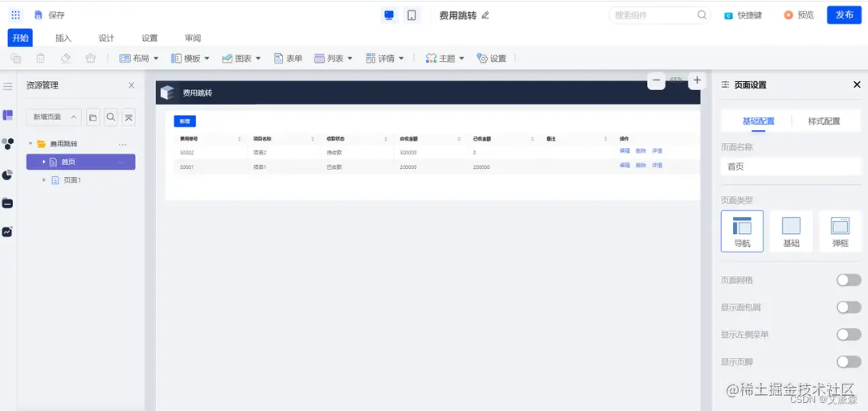Click the 预览 preview button
Image resolution: width=868 pixels, height=411 pixels.
point(799,15)
